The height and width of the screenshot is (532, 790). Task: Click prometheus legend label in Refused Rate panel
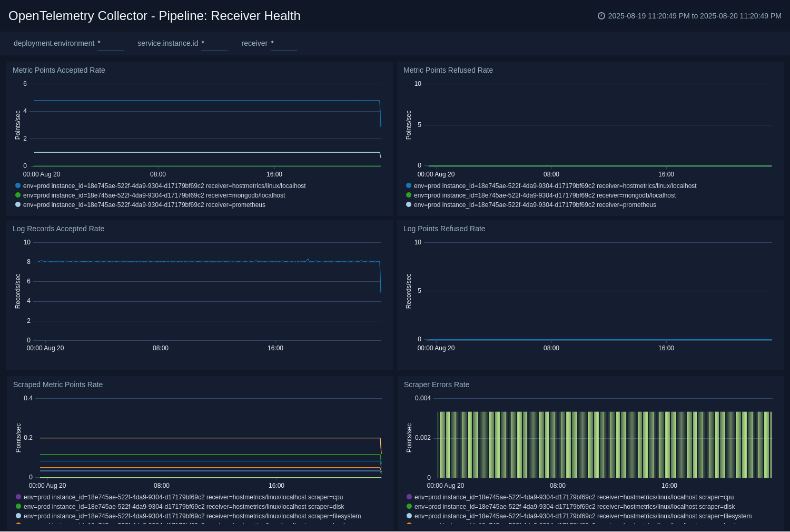[x=535, y=205]
